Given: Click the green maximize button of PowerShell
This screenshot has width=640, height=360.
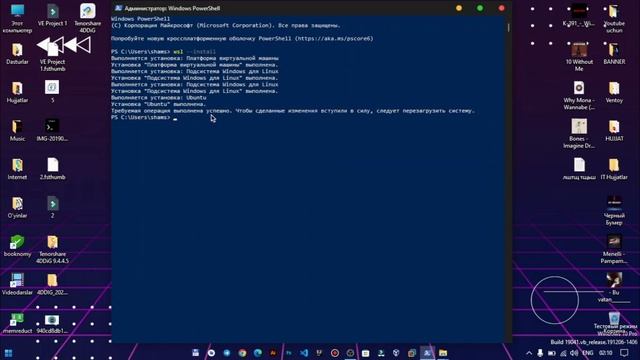Looking at the screenshot, I should pos(480,8).
